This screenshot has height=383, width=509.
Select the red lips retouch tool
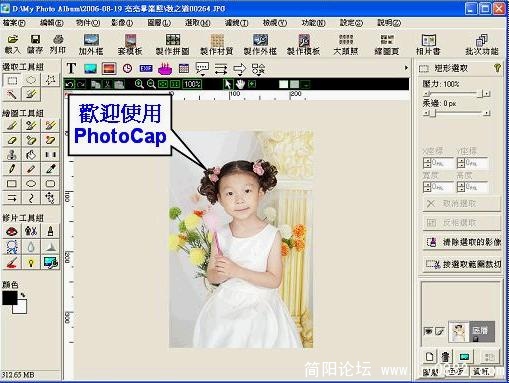tap(12, 231)
